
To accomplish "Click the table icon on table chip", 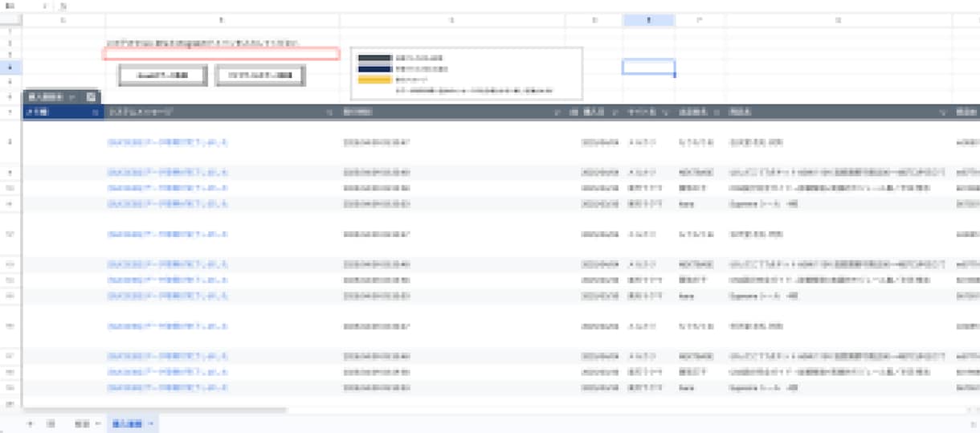I will (91, 96).
